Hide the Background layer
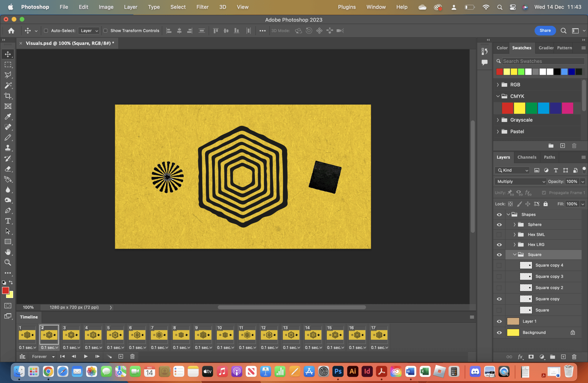The width and height of the screenshot is (588, 383). (x=499, y=332)
